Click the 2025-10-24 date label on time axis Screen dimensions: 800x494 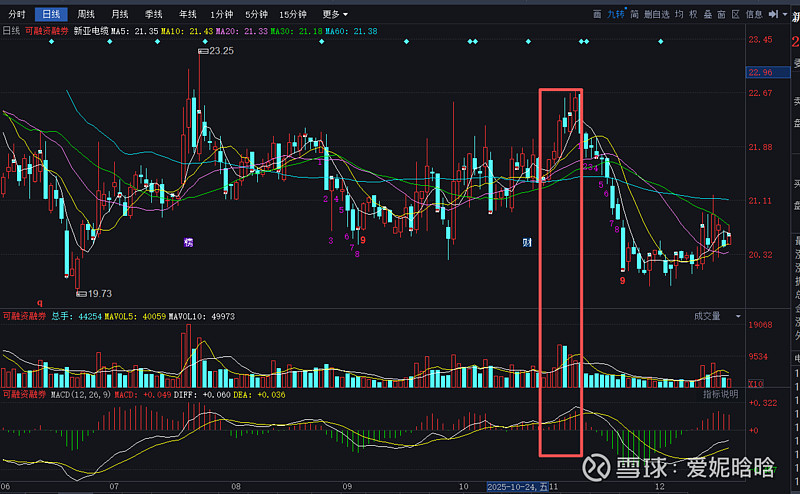514,486
